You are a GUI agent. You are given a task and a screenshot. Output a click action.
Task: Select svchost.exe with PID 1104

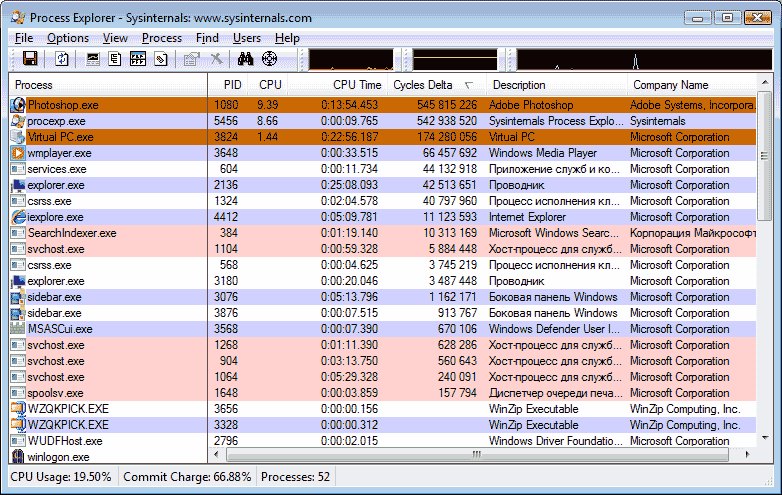coord(383,249)
